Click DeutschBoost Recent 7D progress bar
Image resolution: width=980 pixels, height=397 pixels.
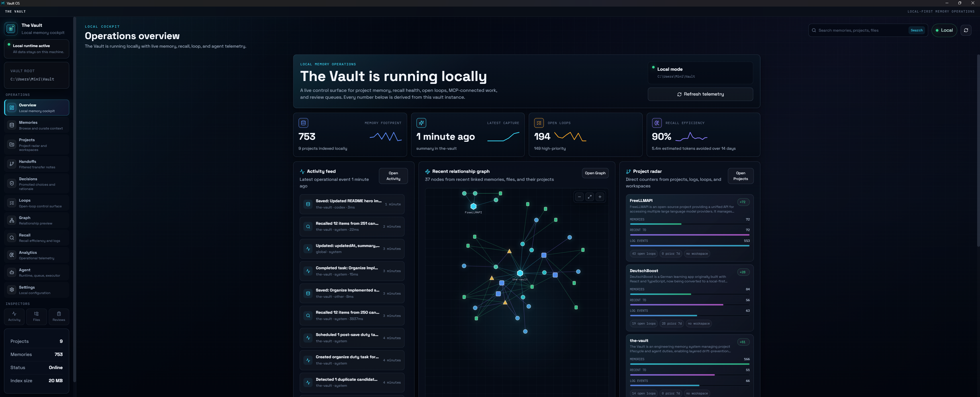coord(689,305)
